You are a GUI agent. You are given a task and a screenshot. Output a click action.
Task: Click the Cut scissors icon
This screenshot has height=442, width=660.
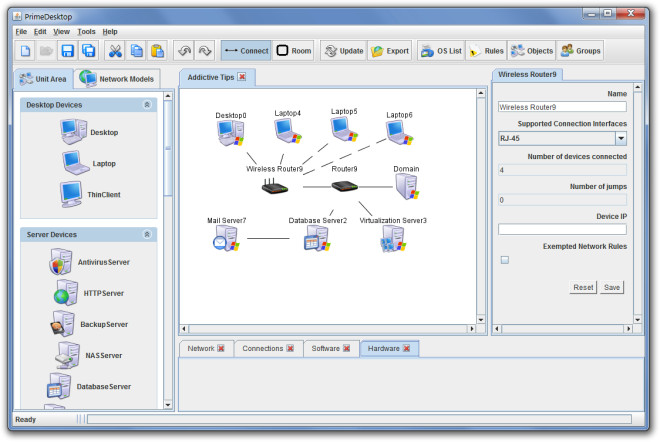coord(115,51)
